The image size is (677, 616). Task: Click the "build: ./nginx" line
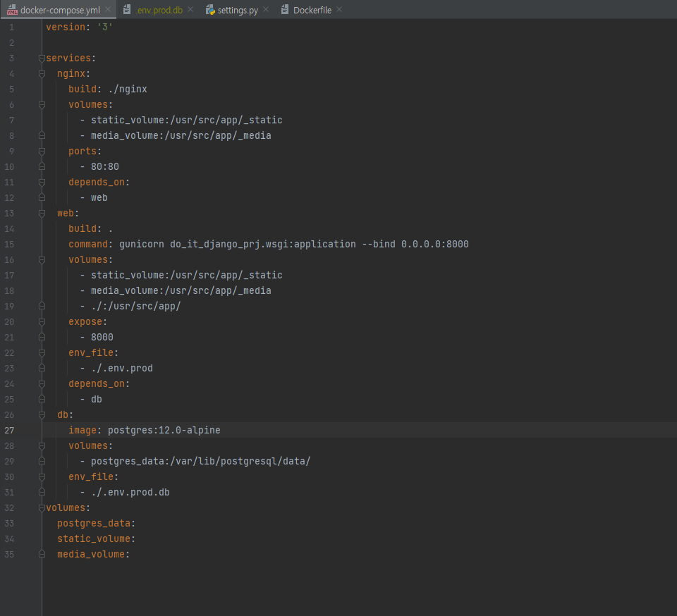[107, 90]
